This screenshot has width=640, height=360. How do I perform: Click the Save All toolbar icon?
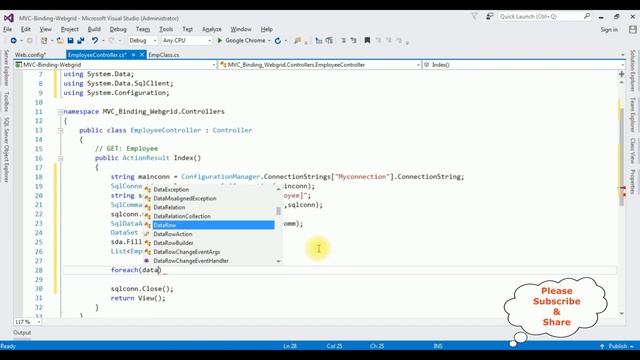click(x=81, y=40)
